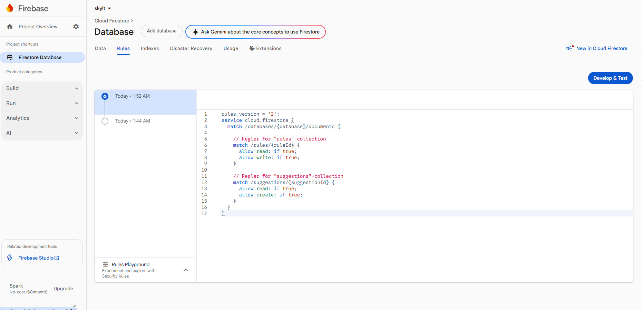The width and height of the screenshot is (644, 310).
Task: Click the Cloud Firestore breadcrumb
Action: (112, 21)
